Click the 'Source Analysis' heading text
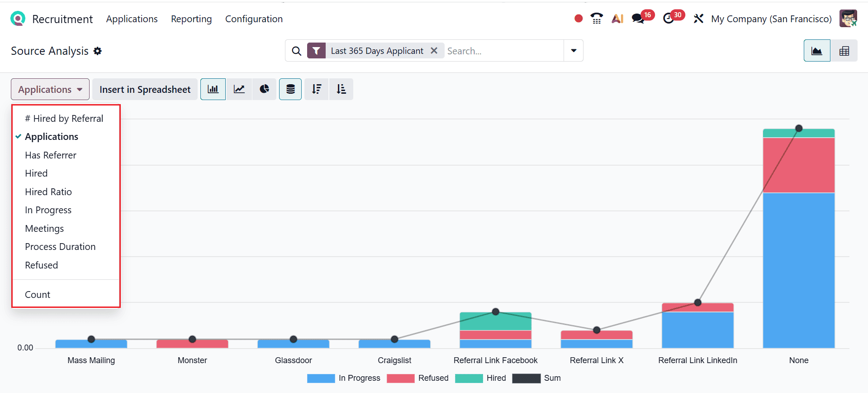The height and width of the screenshot is (393, 868). tap(50, 51)
